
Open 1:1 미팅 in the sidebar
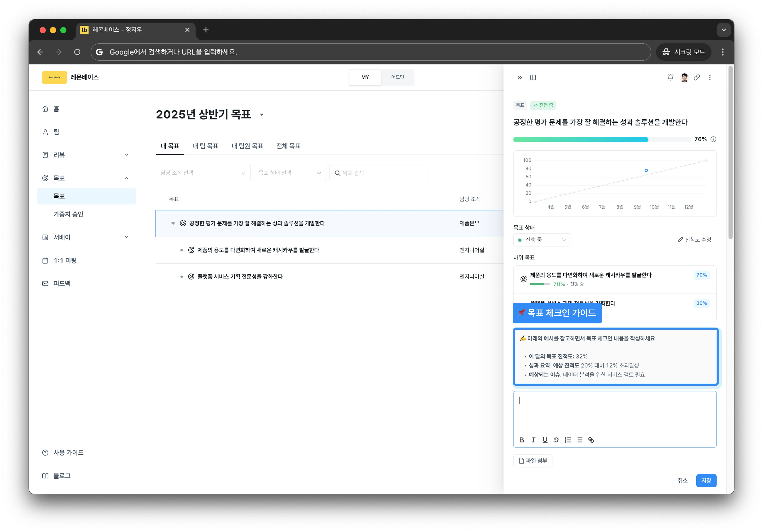click(x=86, y=261)
